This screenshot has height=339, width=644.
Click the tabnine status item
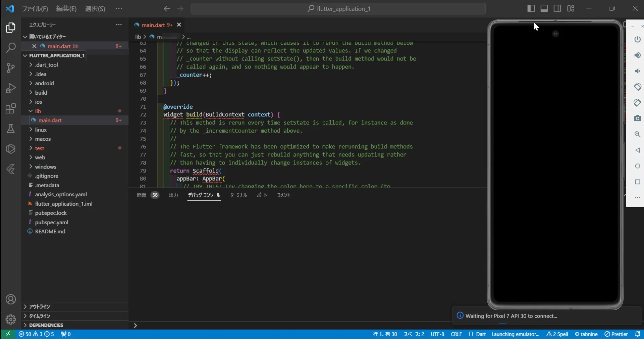pos(586,334)
